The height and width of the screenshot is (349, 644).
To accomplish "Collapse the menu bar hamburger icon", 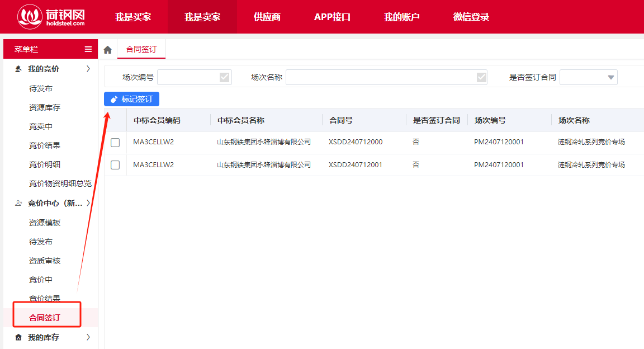I will (x=88, y=49).
